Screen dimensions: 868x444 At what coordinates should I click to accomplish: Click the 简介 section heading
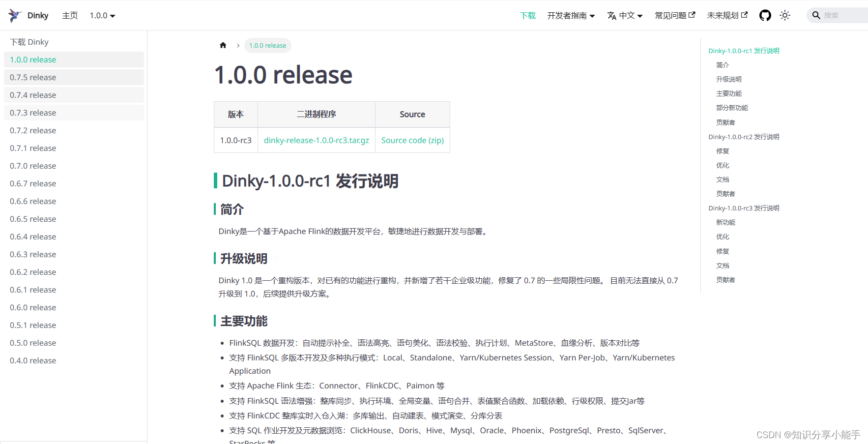[232, 209]
